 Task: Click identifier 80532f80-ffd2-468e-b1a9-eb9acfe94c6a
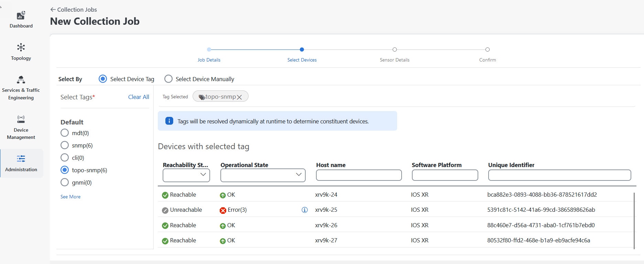point(538,240)
